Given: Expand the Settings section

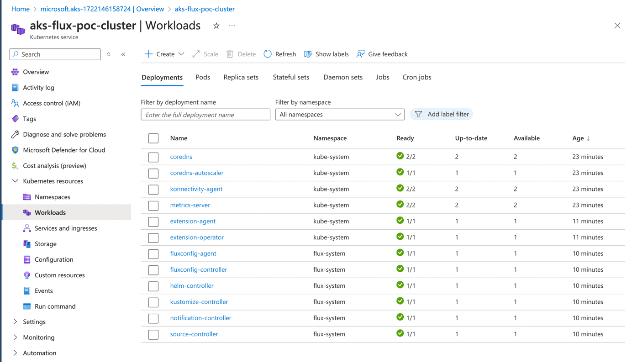Looking at the screenshot, I should (x=15, y=322).
